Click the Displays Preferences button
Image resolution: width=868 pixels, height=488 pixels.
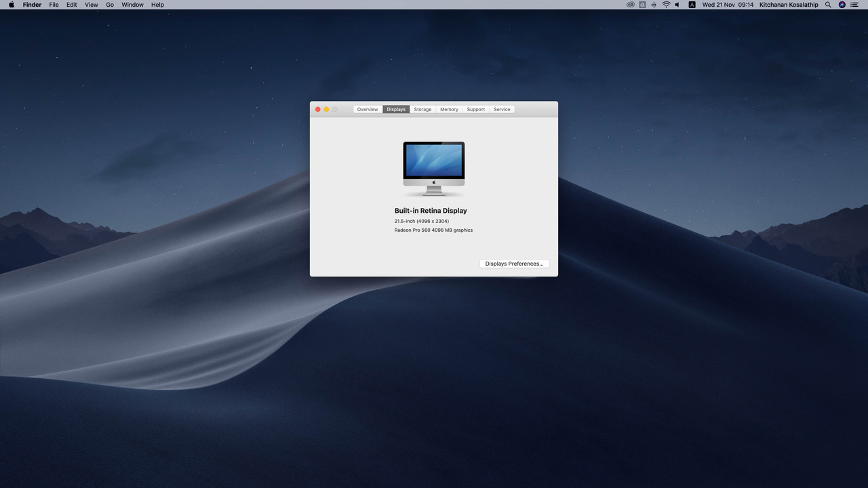514,264
